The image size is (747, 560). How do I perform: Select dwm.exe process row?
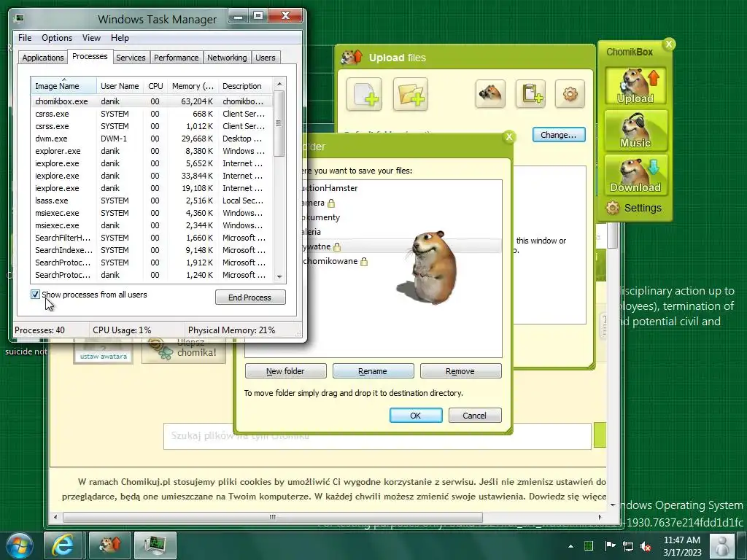(152, 139)
